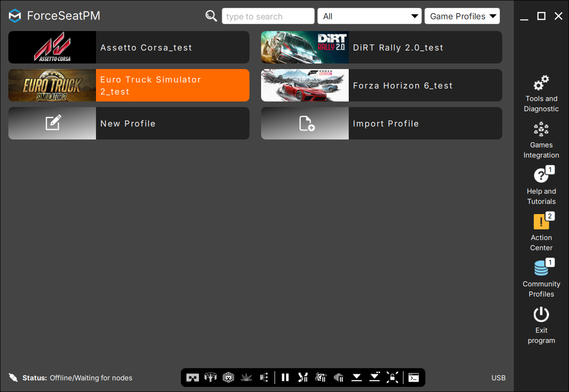Click the cube-with-headset icon in bottom toolbar

(228, 378)
